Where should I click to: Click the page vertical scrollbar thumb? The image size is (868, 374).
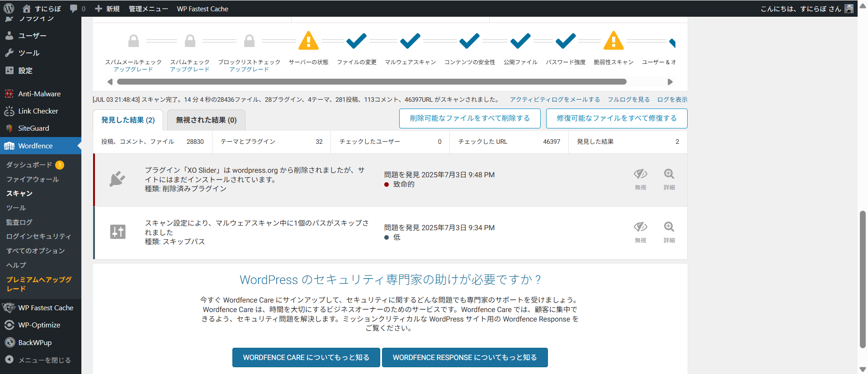tap(863, 279)
